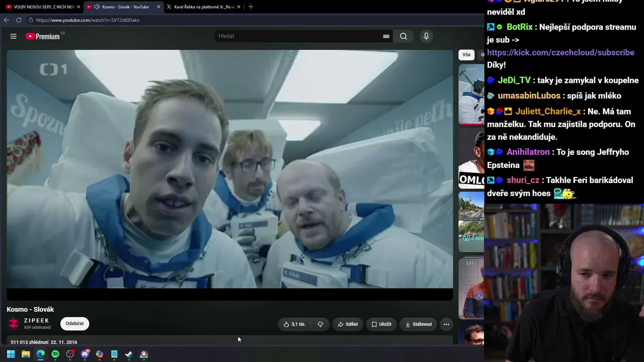Click the search magnifier button
The image size is (644, 362).
[x=404, y=36]
